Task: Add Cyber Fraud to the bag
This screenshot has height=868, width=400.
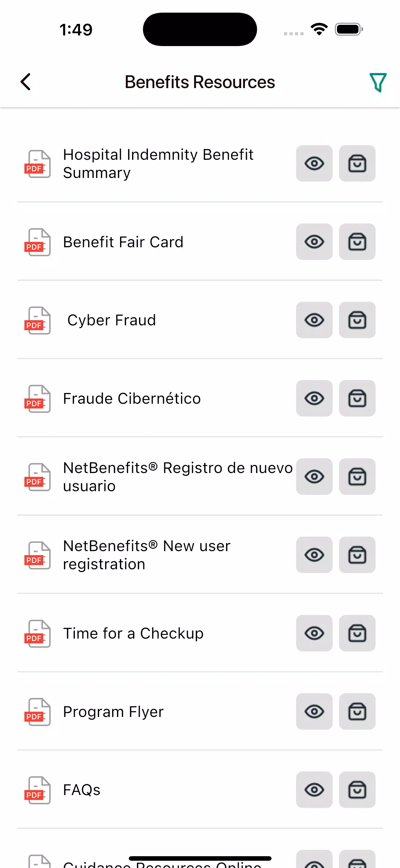Action: click(x=357, y=320)
